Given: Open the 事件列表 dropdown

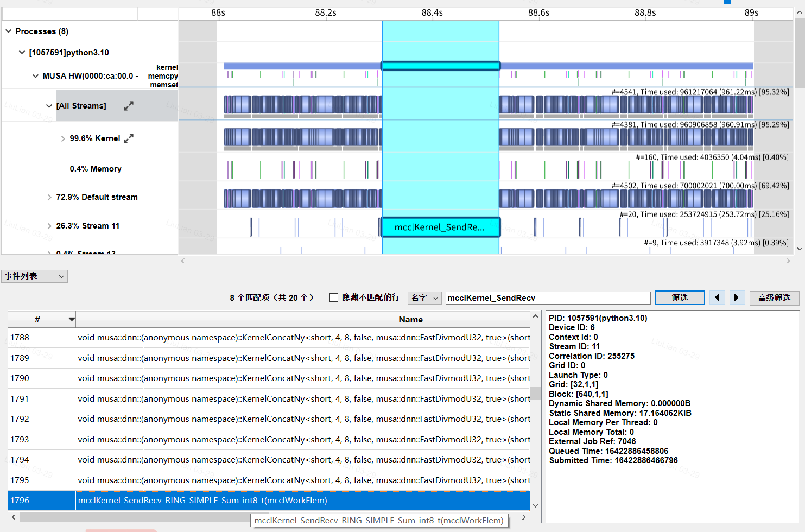Looking at the screenshot, I should (34, 276).
